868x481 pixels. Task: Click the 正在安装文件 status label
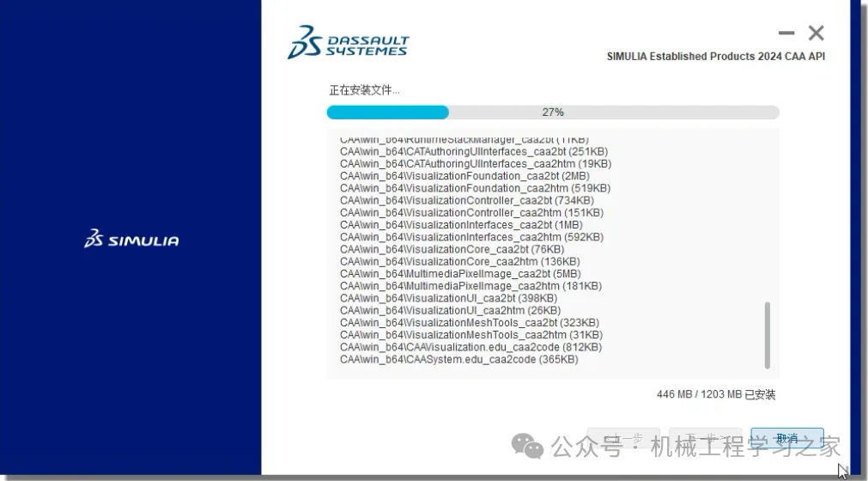tap(364, 89)
